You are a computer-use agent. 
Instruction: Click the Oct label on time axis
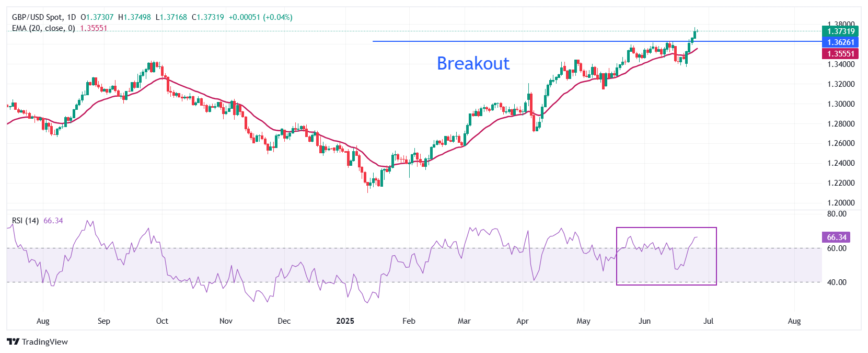click(x=162, y=321)
